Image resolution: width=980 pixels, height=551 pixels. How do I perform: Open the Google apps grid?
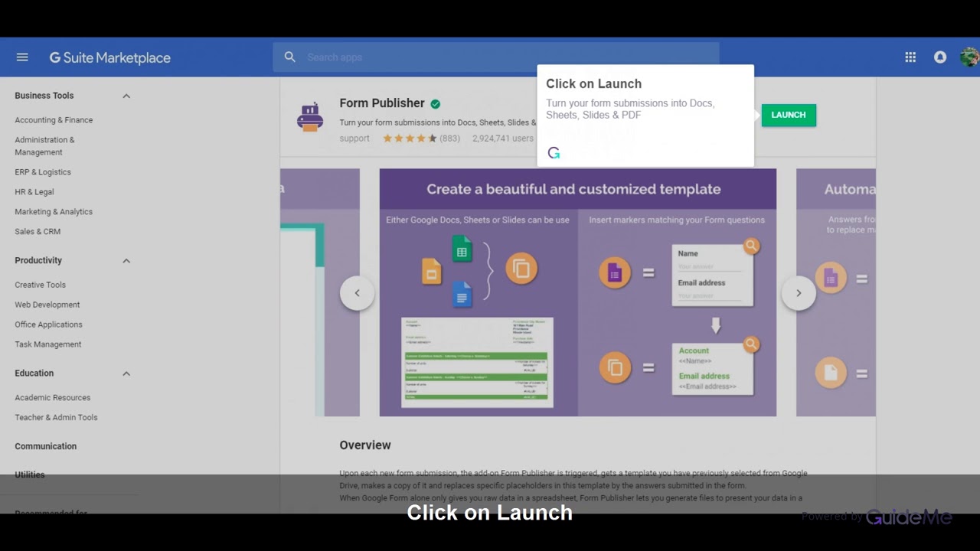pos(910,57)
